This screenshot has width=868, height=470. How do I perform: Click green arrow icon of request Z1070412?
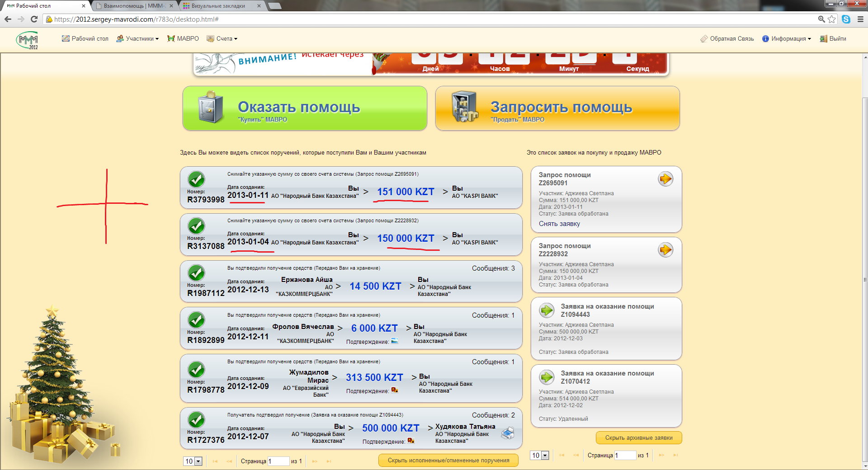coord(547,377)
